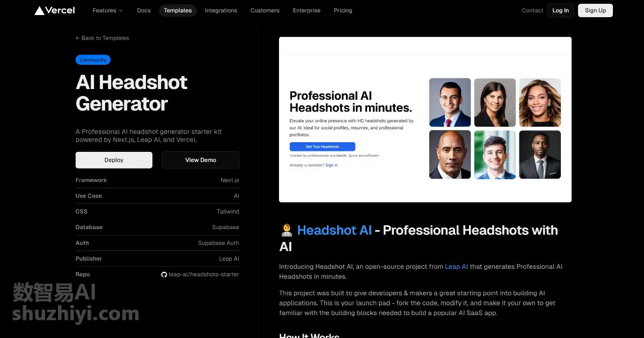Click the CSS label
Image resolution: width=644 pixels, height=338 pixels.
click(82, 211)
